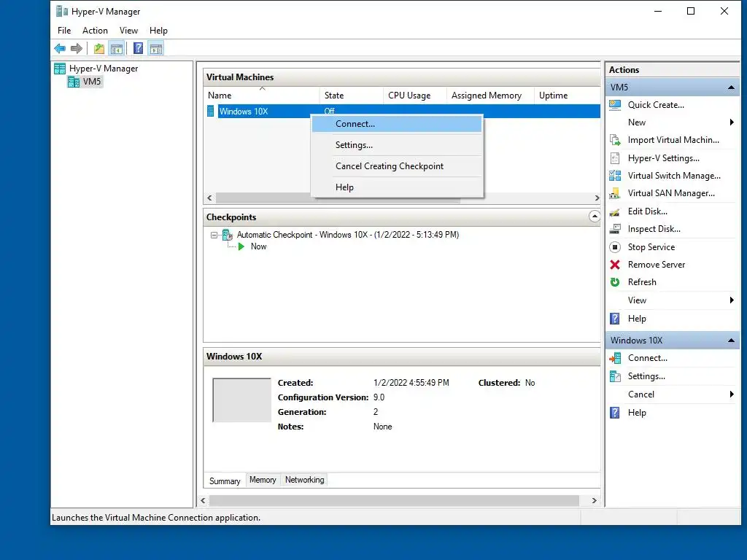Open the Action menu
The image size is (747, 560).
pos(95,31)
